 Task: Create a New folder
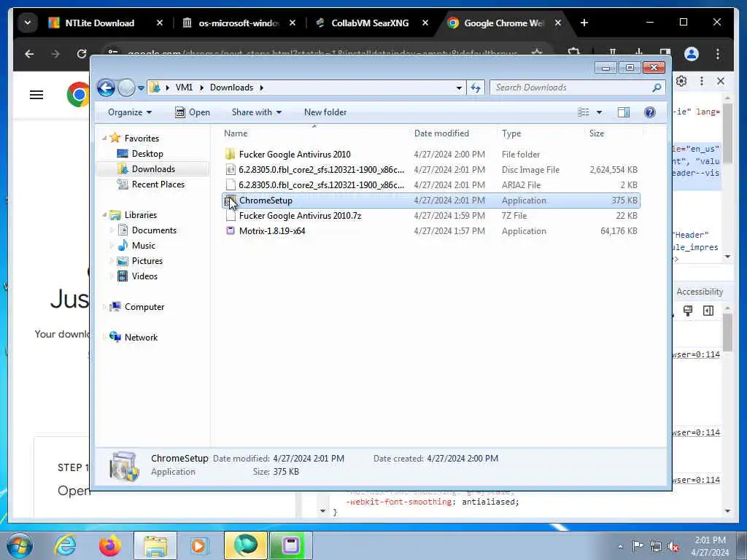tap(325, 112)
